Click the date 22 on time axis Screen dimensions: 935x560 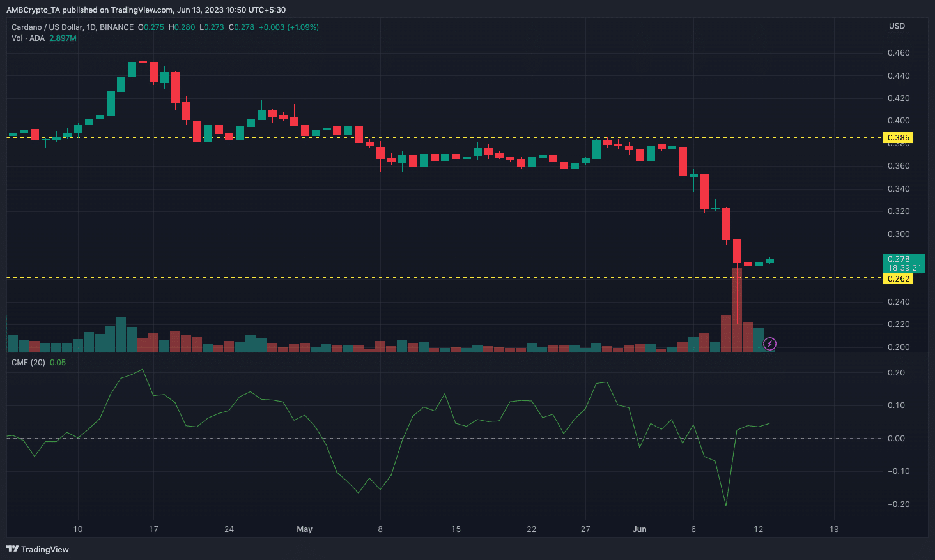pos(532,529)
